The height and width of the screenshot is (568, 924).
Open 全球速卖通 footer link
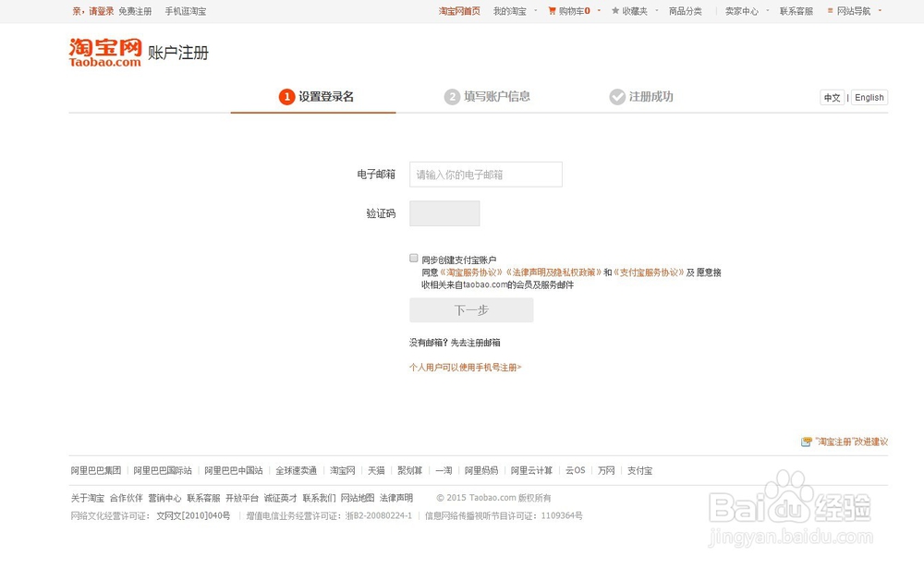pyautogui.click(x=297, y=470)
